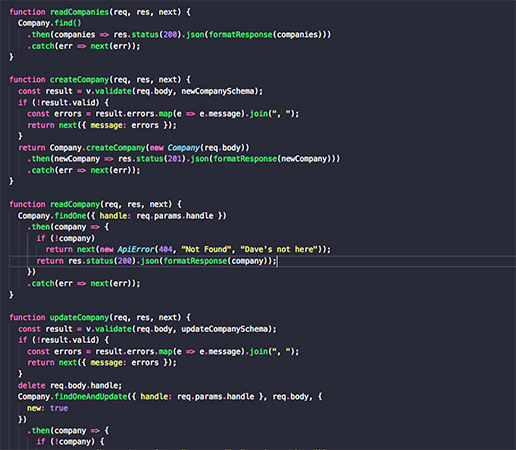Screen dimensions: 516x450
Task: Click the 404 status number
Action: click(166, 249)
